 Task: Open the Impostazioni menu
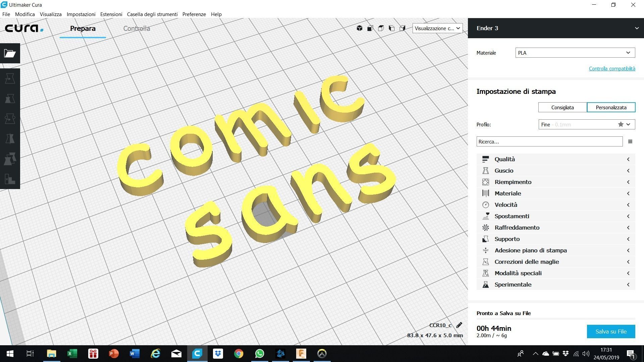(x=81, y=14)
